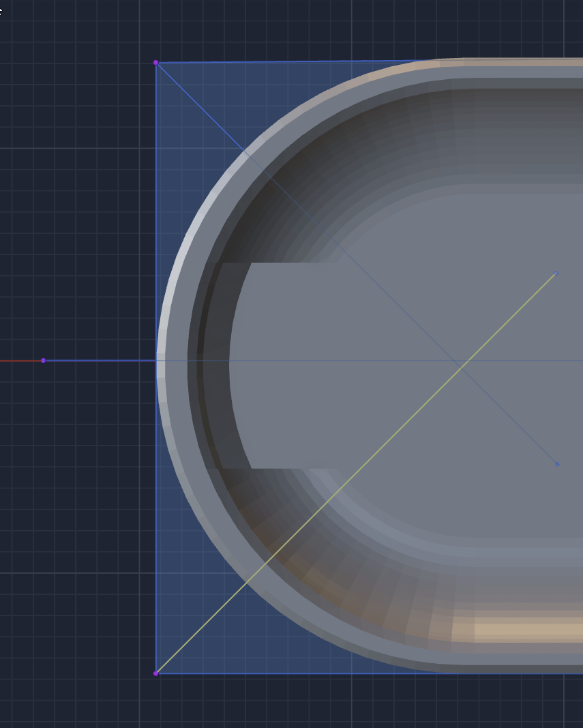Select the top edge of the blue sketch rectangle
The height and width of the screenshot is (728, 583).
[x=286, y=62]
